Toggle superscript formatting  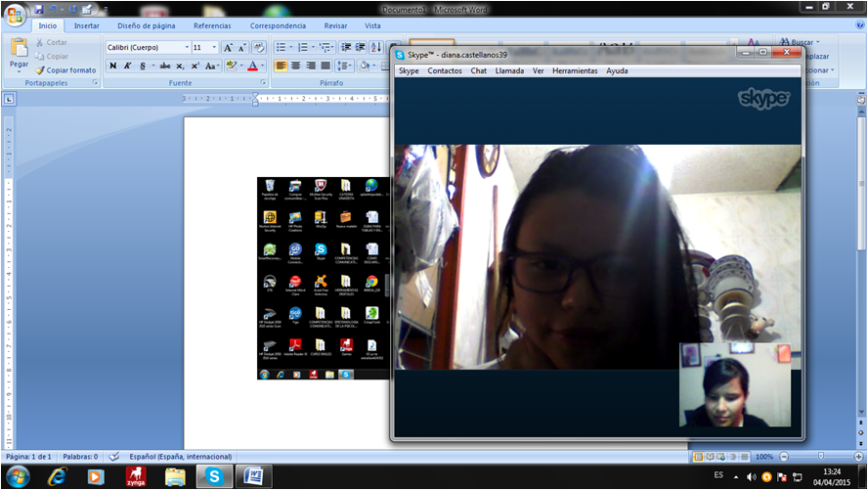pyautogui.click(x=195, y=66)
